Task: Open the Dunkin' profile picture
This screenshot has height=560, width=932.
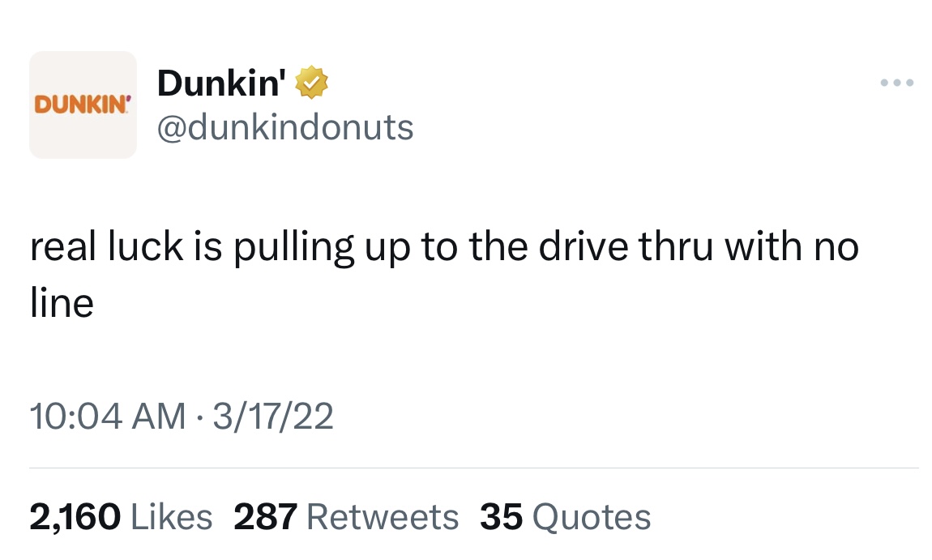Action: pyautogui.click(x=83, y=105)
